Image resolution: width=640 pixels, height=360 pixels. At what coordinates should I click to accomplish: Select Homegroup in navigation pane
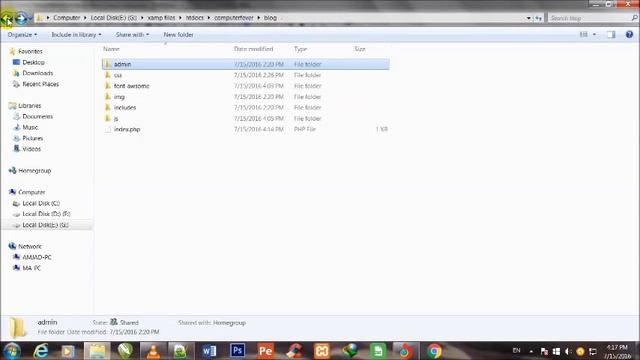[30, 171]
